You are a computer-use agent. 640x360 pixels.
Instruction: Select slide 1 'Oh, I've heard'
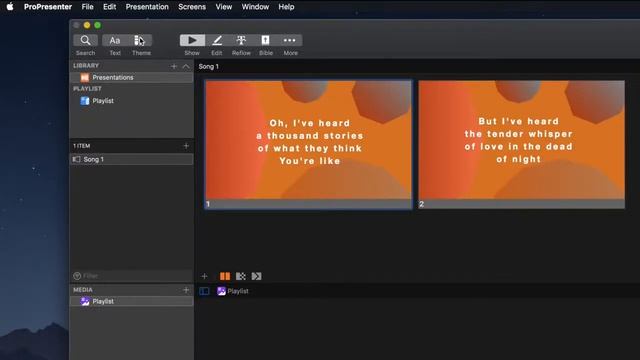point(309,144)
